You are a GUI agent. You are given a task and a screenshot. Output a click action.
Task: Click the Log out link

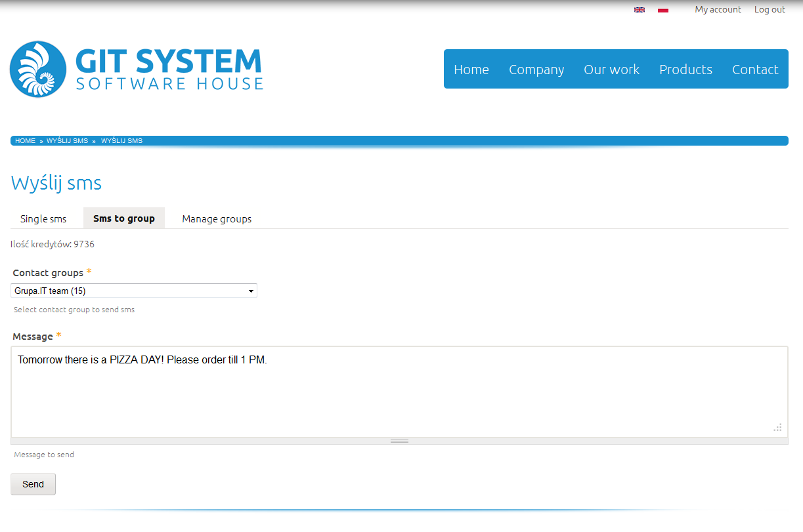(x=770, y=9)
